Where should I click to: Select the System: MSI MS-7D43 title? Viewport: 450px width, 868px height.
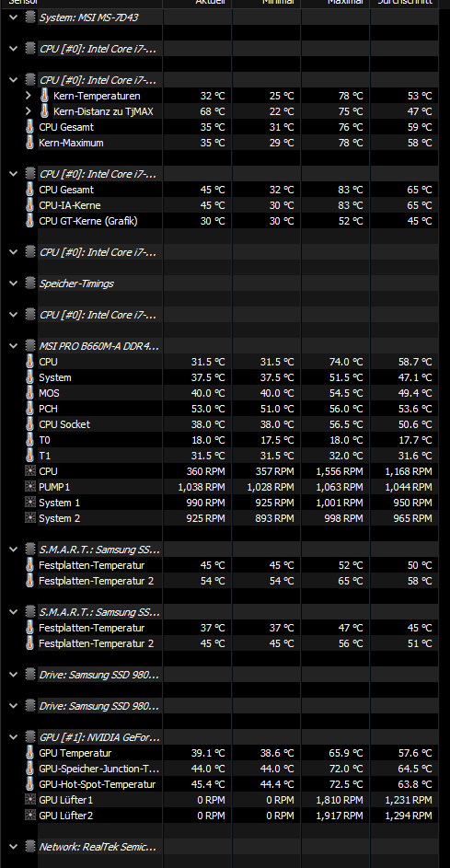[x=88, y=17]
